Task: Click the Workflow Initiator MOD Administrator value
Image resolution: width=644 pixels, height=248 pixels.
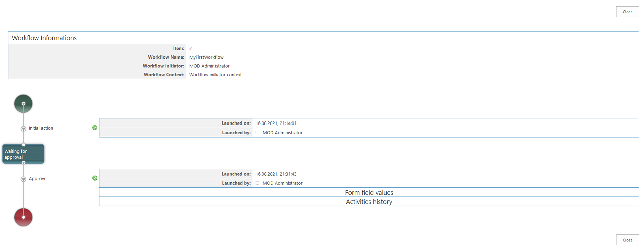Action: (209, 66)
